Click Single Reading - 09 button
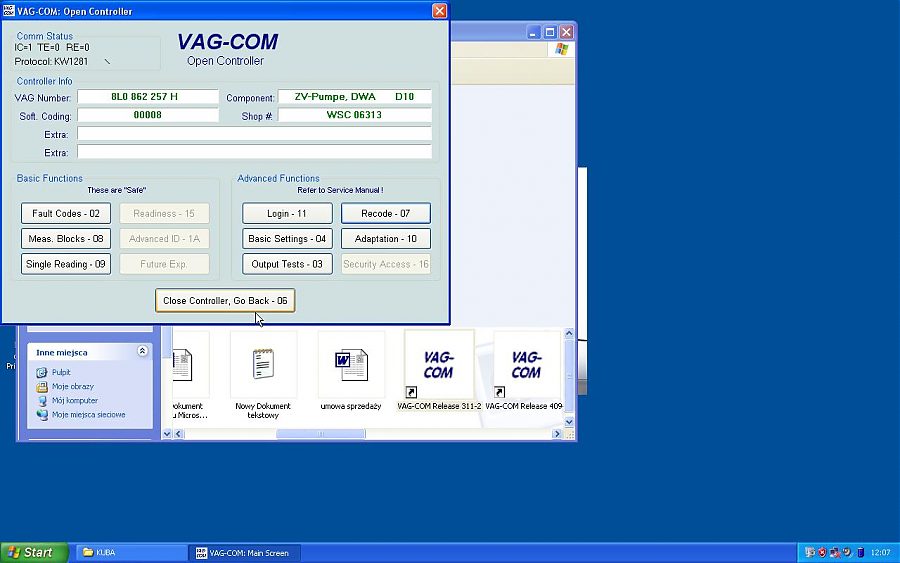The width and height of the screenshot is (900, 563). (66, 264)
